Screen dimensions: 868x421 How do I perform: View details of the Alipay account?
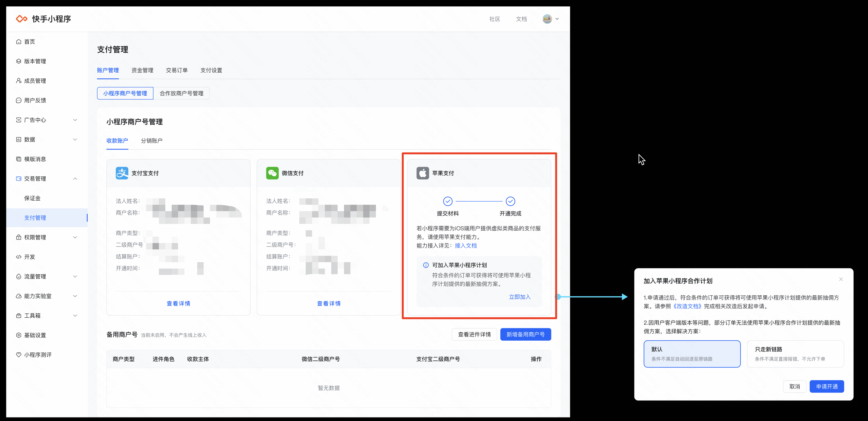click(178, 303)
